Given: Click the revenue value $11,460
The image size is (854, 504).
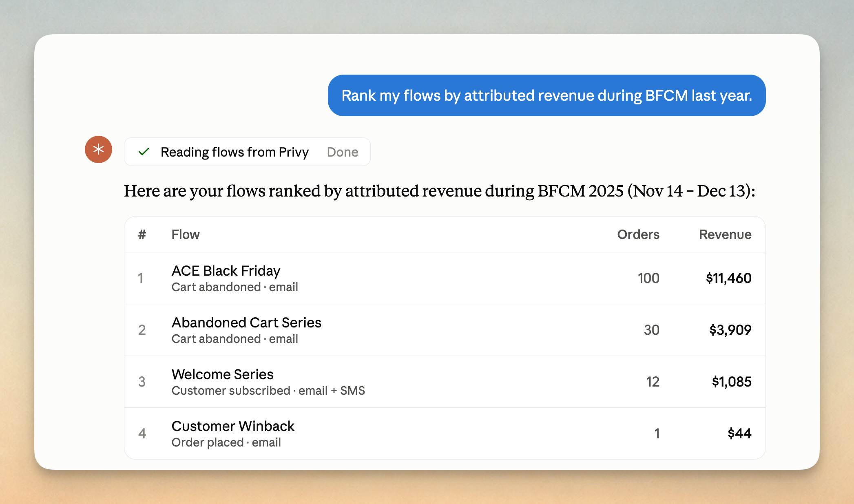Looking at the screenshot, I should click(728, 278).
